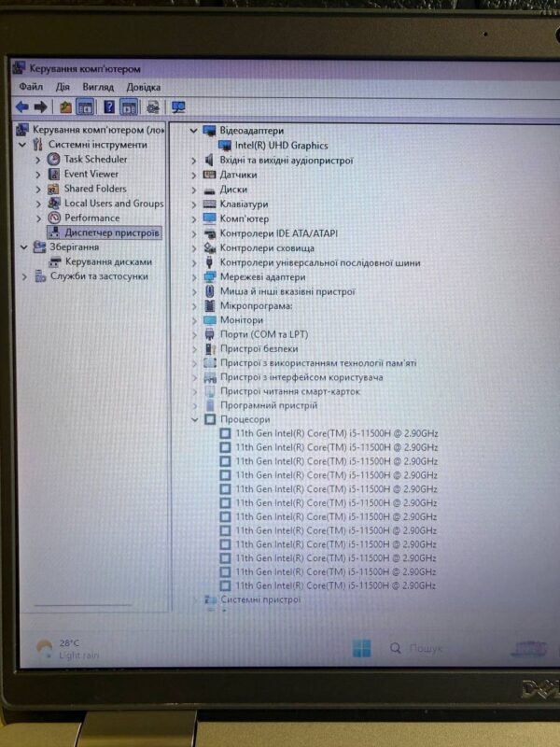This screenshot has width=560, height=747.
Task: Expand the Датчики category arrow
Action: point(194,176)
